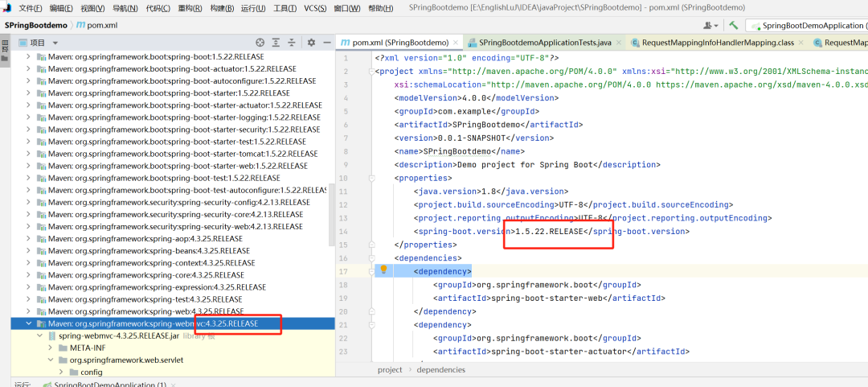Open the user account icon dropdown in toolbar
This screenshot has height=387, width=868.
pos(710,26)
